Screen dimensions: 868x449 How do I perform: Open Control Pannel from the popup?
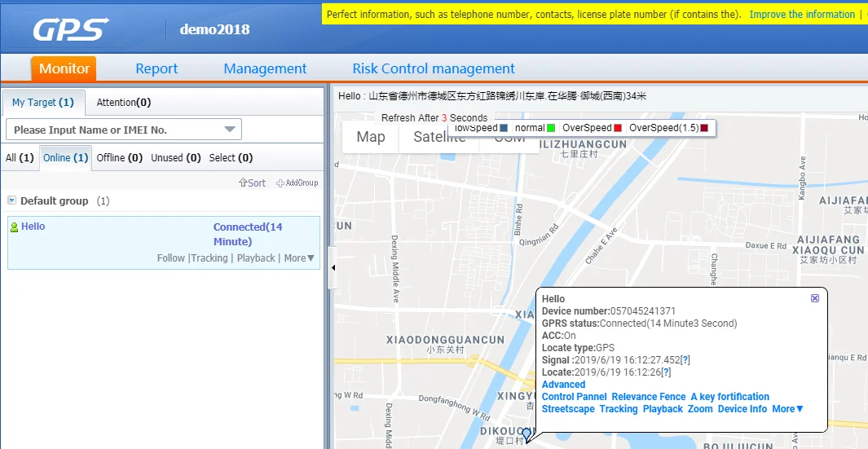click(575, 397)
